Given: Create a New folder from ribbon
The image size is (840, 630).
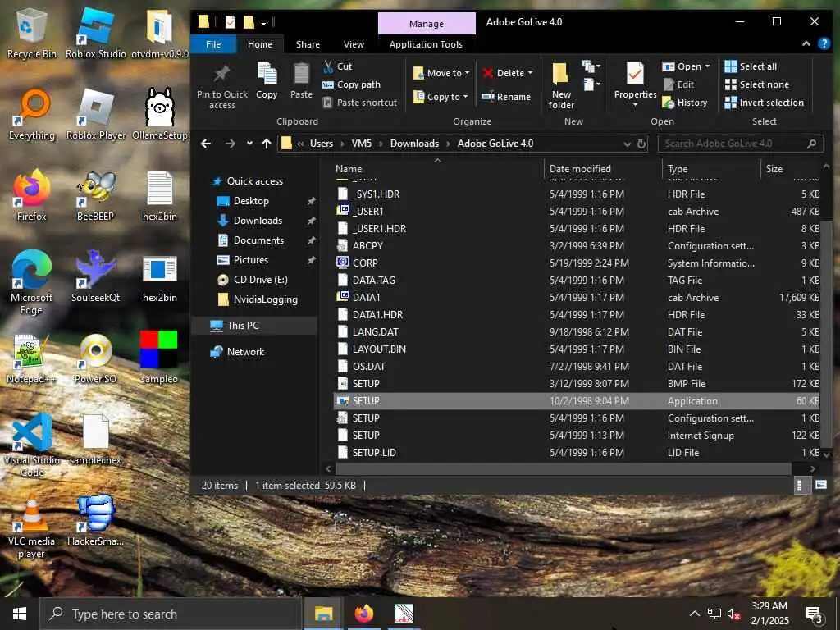Looking at the screenshot, I should click(x=561, y=85).
